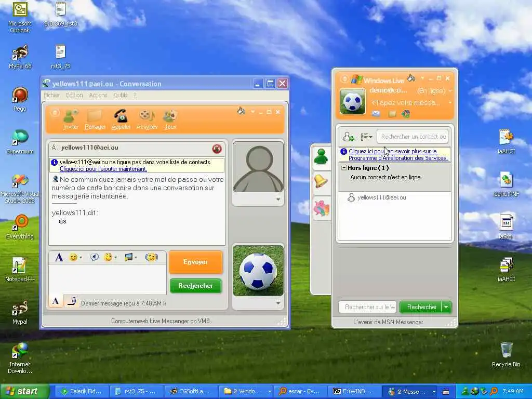
Task: Open the ? help menu
Action: click(135, 96)
